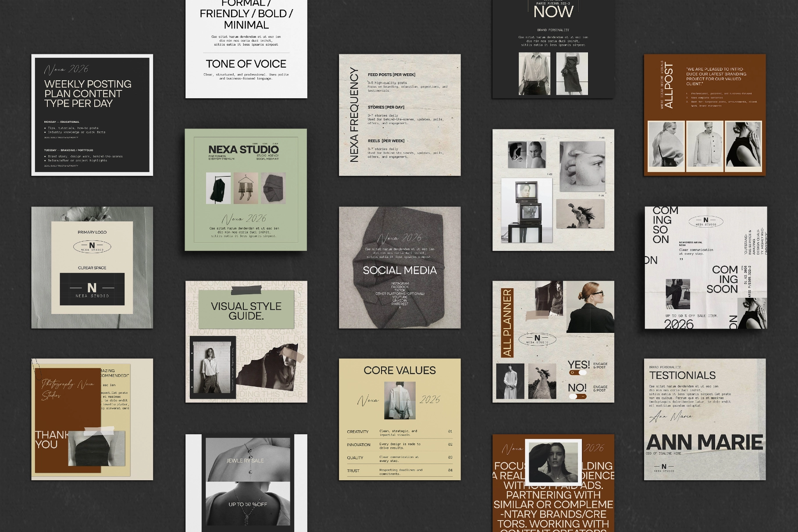This screenshot has height=532, width=798.
Task: Click the dark N logo under Clear Space
Action: 92,289
